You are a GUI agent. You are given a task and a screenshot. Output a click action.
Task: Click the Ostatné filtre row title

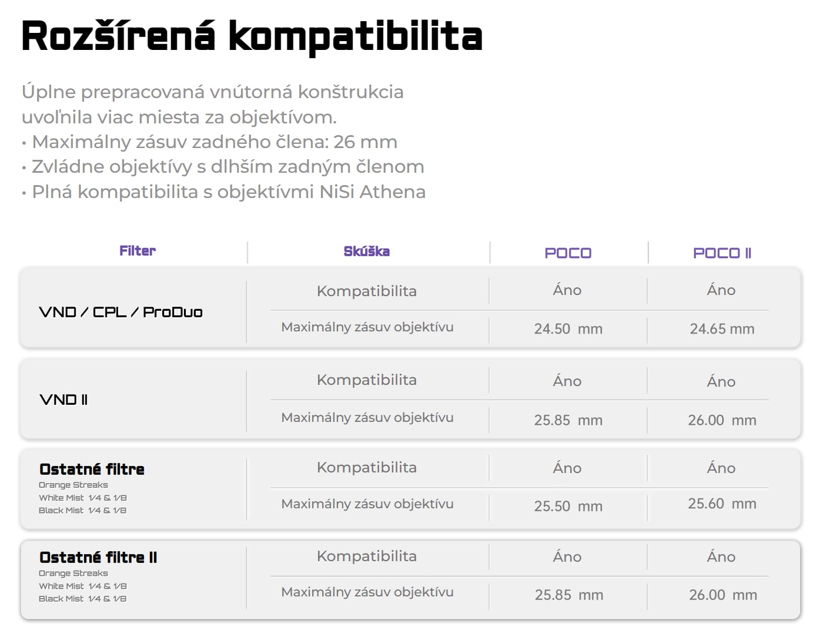92,469
